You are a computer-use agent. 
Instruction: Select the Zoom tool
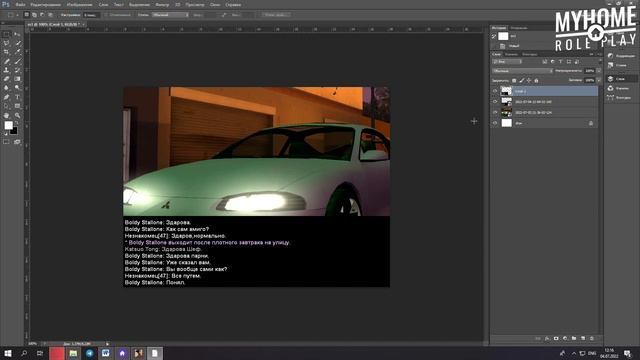(x=17, y=116)
